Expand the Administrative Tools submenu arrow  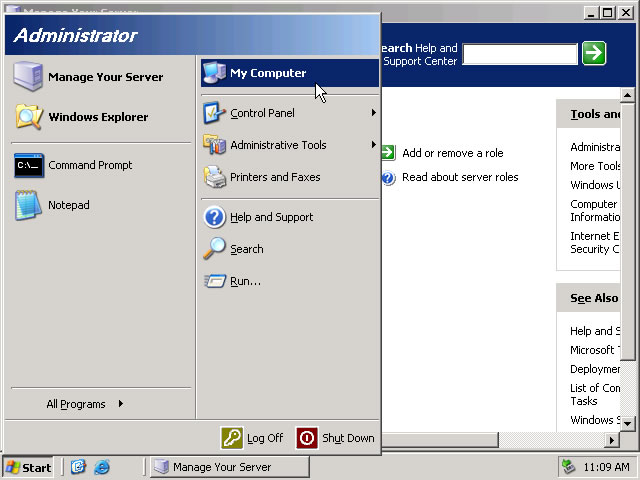click(x=373, y=144)
